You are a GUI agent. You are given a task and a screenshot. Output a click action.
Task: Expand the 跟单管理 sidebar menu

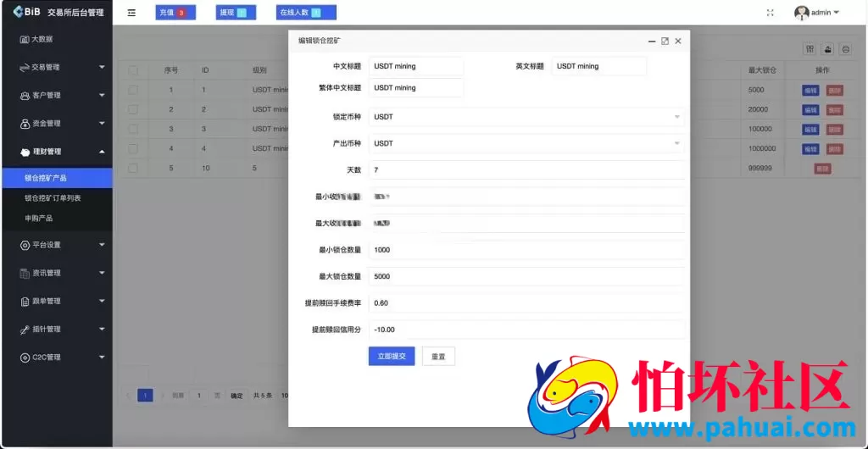[102, 302]
